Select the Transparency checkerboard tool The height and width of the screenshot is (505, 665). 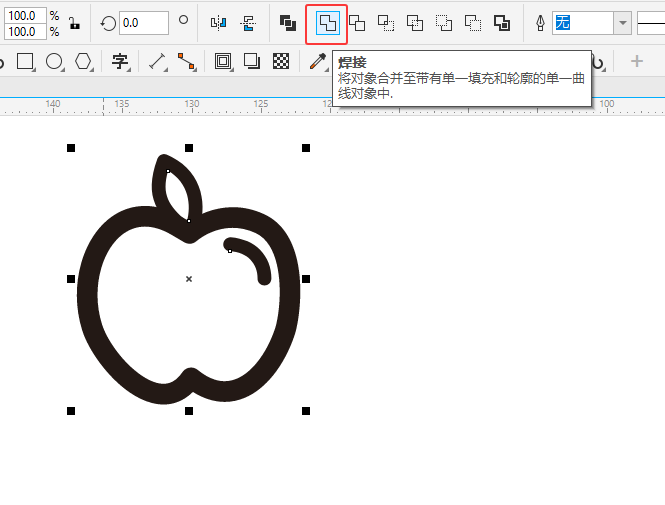coord(281,61)
